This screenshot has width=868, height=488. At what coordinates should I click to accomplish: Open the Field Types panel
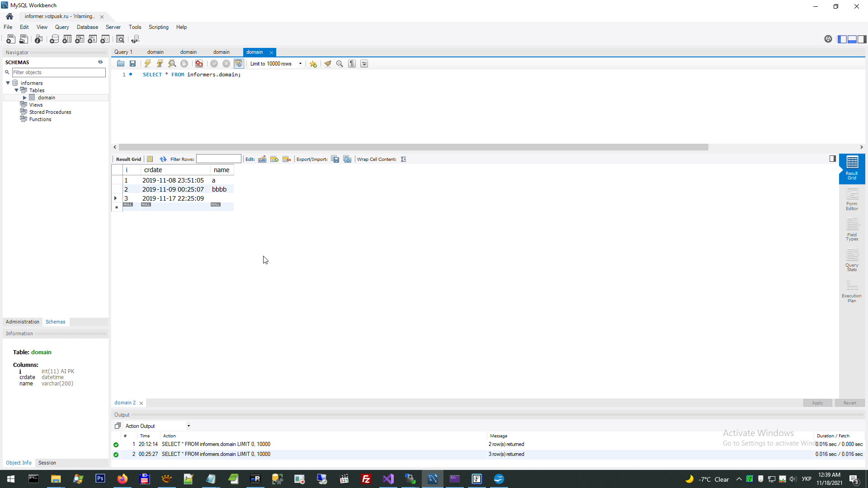[852, 230]
